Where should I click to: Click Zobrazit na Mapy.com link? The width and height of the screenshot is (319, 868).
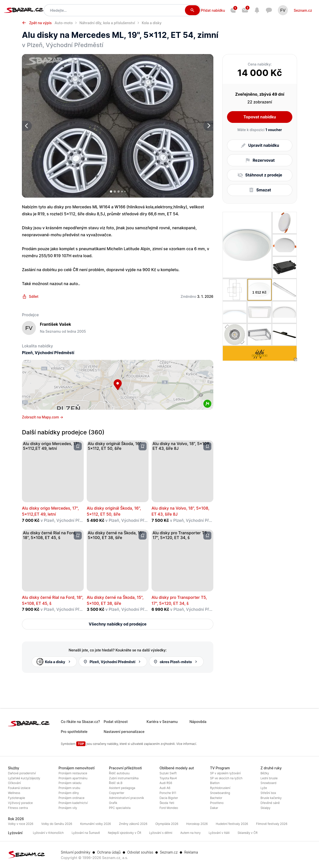(x=42, y=417)
